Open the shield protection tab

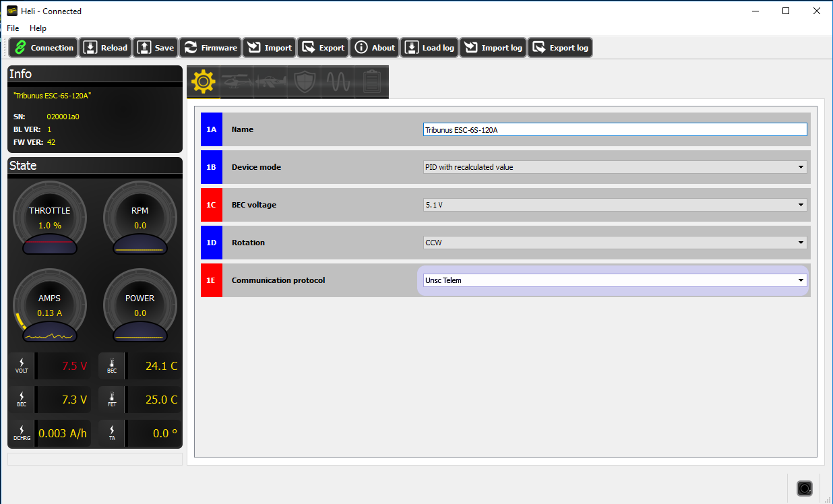[305, 82]
